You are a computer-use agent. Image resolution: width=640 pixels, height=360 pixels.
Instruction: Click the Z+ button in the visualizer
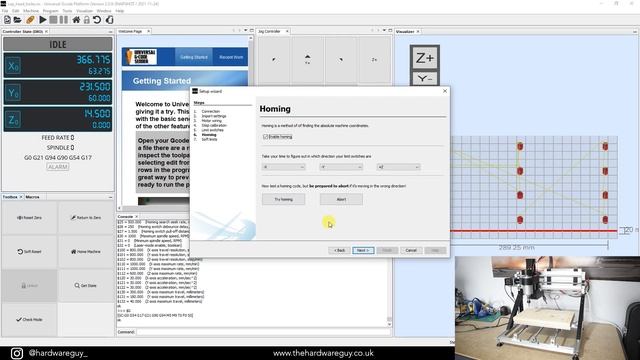coord(424,58)
